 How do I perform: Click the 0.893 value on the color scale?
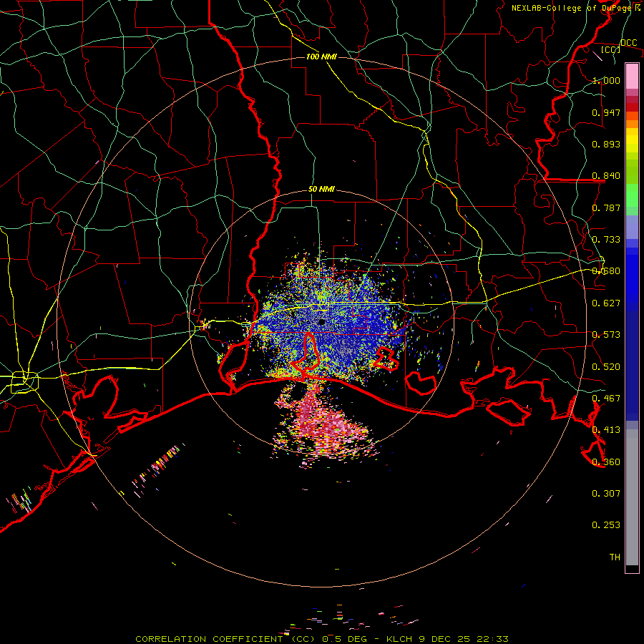pyautogui.click(x=606, y=144)
